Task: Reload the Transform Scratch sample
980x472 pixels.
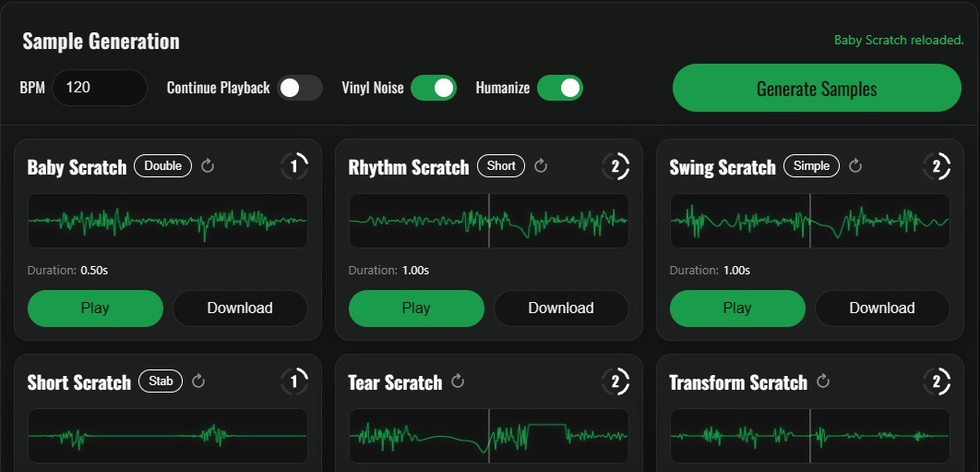Action: coord(823,381)
